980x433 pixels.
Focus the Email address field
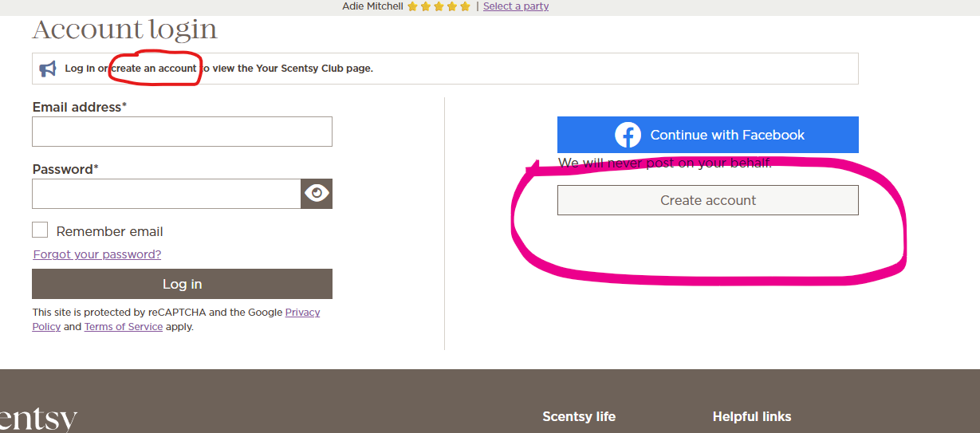[182, 132]
